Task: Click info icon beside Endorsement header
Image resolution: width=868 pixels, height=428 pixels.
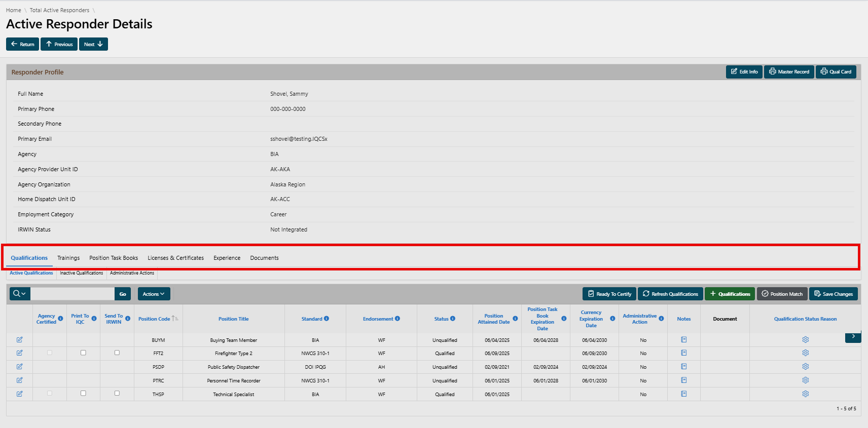Action: click(x=397, y=319)
